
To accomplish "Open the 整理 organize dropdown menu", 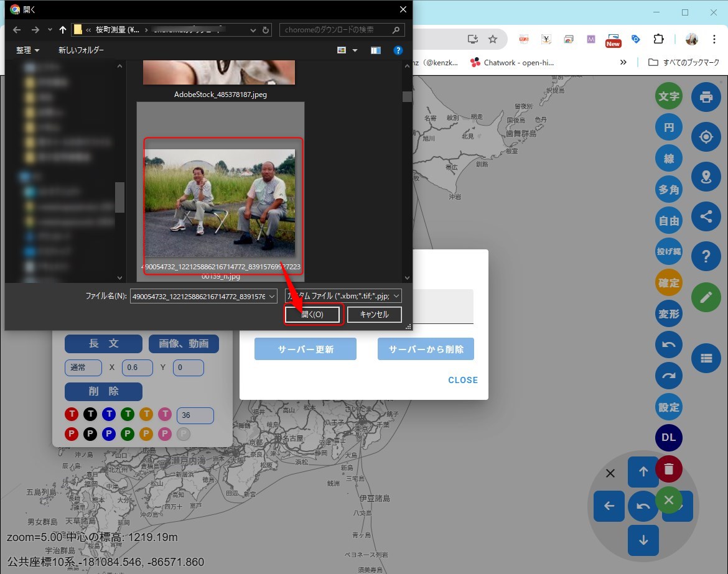I will (x=28, y=50).
